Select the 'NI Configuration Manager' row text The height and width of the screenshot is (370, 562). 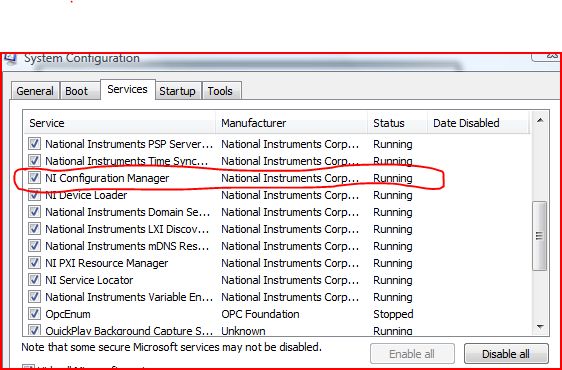point(107,178)
